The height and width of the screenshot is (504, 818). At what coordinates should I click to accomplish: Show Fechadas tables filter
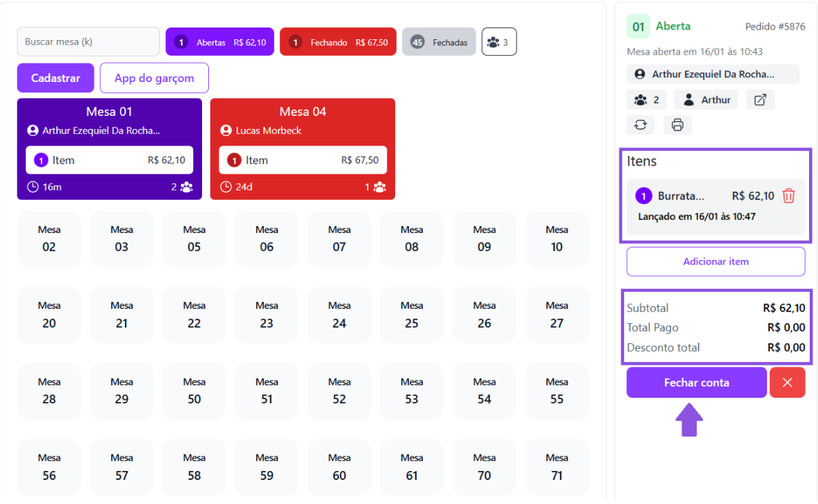(x=439, y=42)
